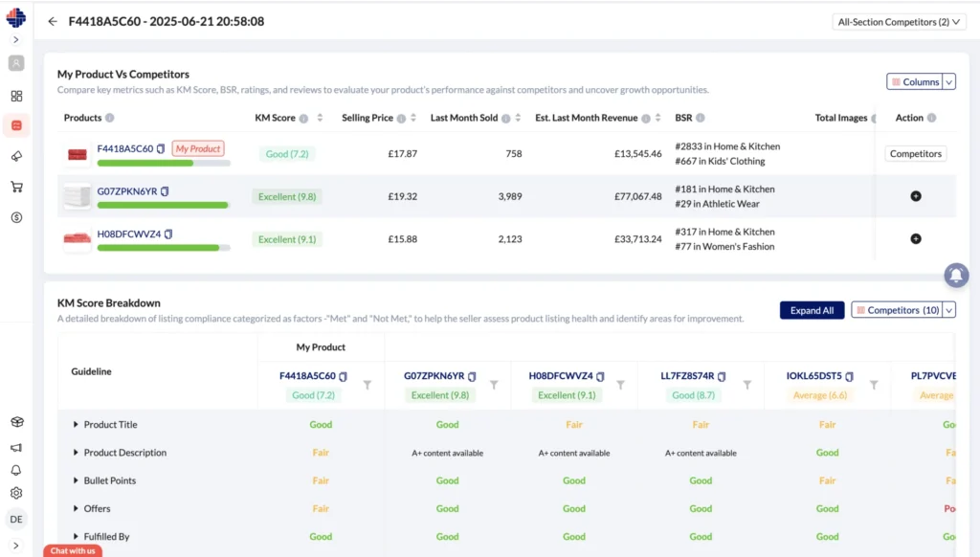Copy ASIN H08DFCWVZ4 in comparison table
Viewport: 980px width, 557px height.
click(x=168, y=234)
